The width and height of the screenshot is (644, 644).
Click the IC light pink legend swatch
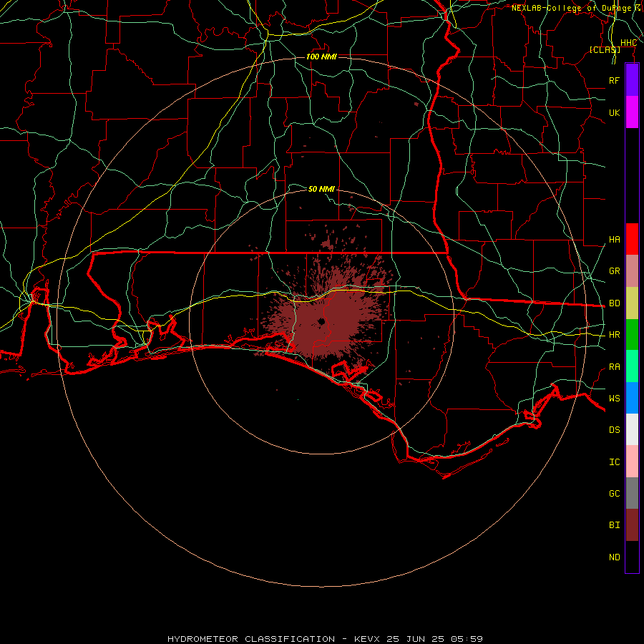[x=632, y=462]
